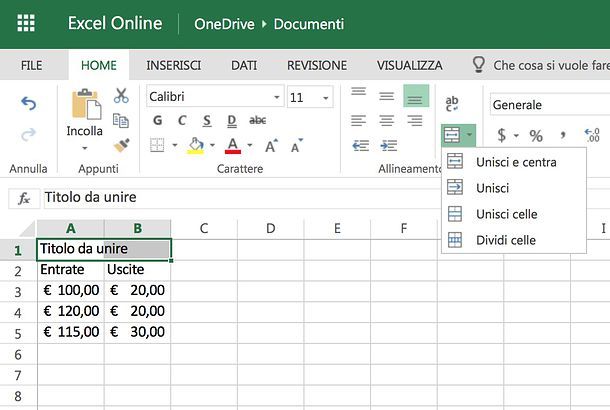
Task: Toggle underline (S) formatting
Action: tap(207, 121)
